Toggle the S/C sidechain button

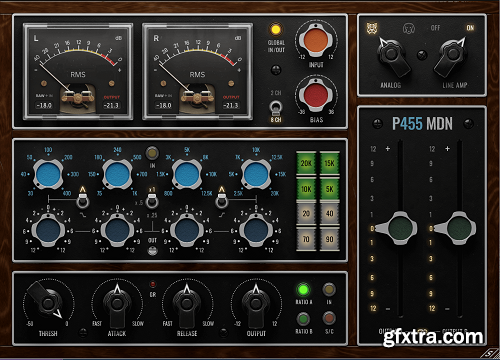329,318
